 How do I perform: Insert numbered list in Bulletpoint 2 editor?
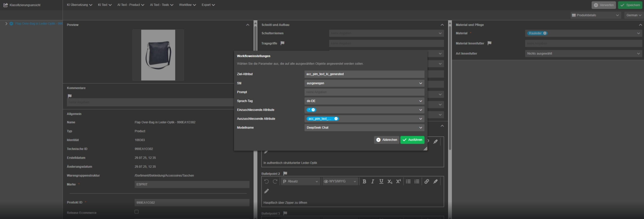[x=417, y=181]
